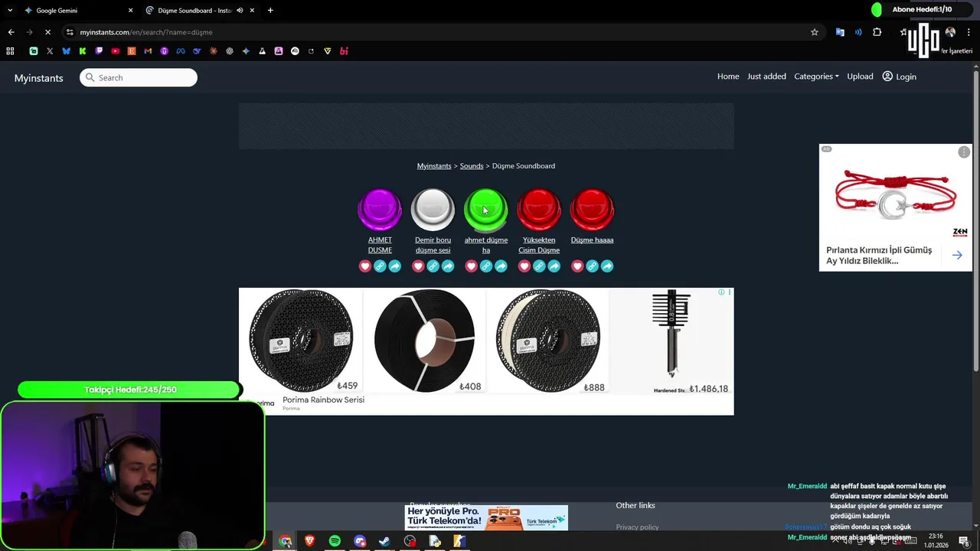
Task: Open the Porima ₺459 filament ad thumbnail
Action: 301,341
